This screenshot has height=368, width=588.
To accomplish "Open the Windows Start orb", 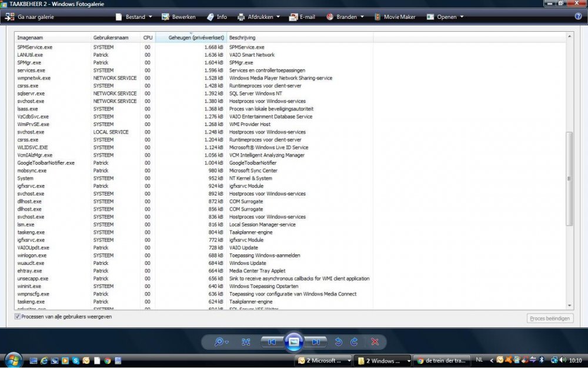I will pyautogui.click(x=14, y=360).
